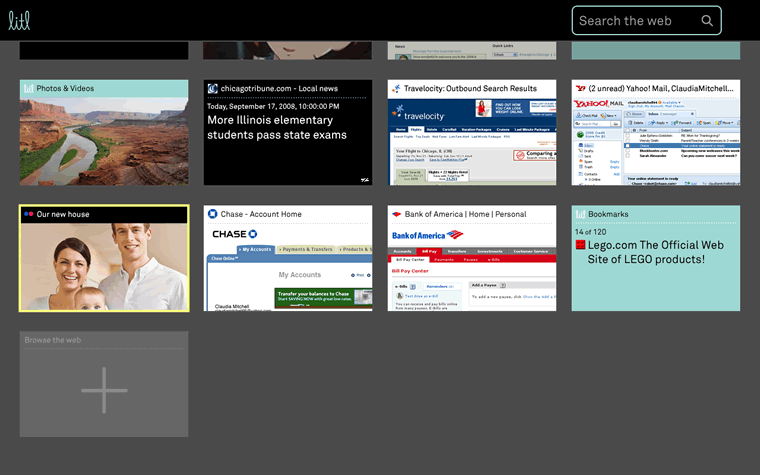Viewport: 760px width, 475px height.
Task: Click 'chicagotribune.com - Local news' title
Action: click(x=279, y=88)
